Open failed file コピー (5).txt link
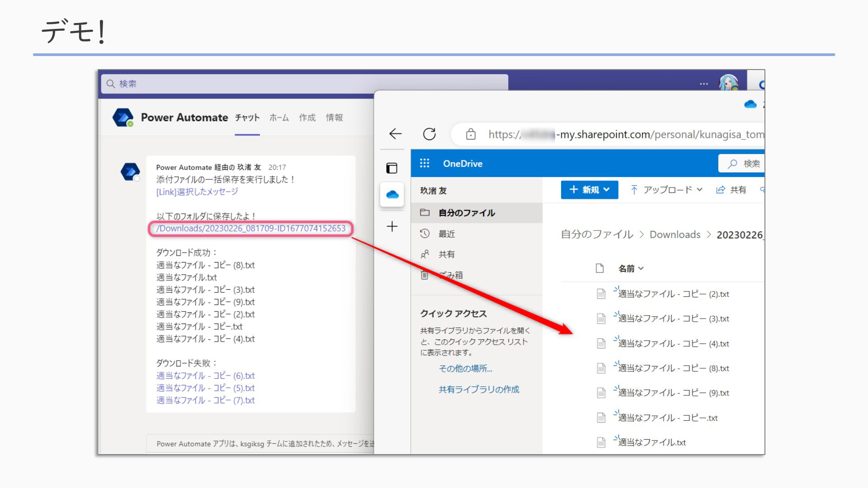Image resolution: width=868 pixels, height=488 pixels. [x=205, y=388]
